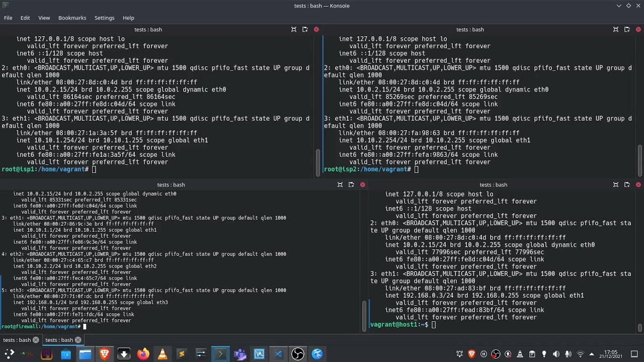This screenshot has height=362, width=644.
Task: Open Visual Studio Code from taskbar
Action: coord(278,354)
